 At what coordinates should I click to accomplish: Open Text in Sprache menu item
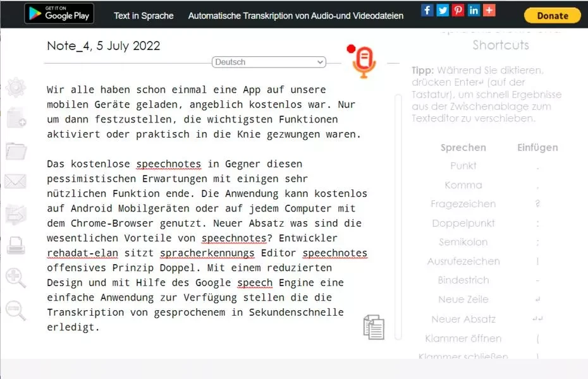point(144,16)
